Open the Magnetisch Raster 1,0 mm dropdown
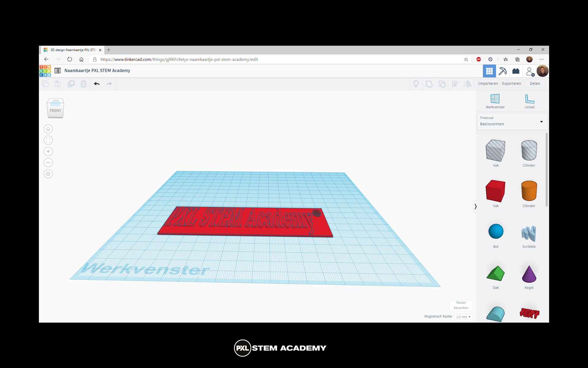Image resolution: width=588 pixels, height=368 pixels. click(x=463, y=316)
